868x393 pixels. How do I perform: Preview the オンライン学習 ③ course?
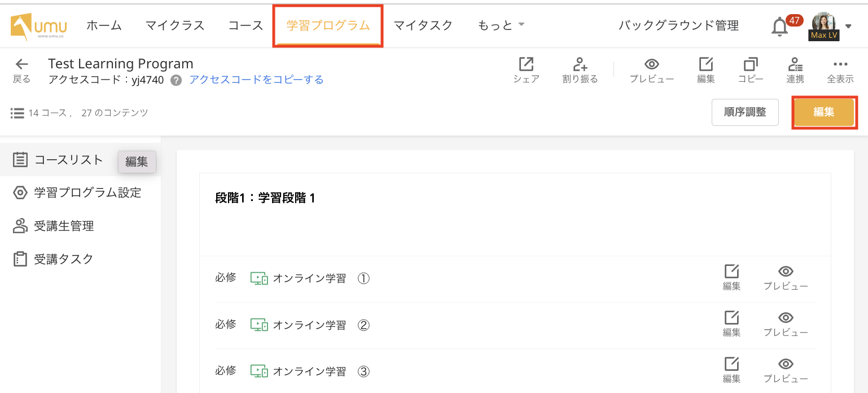pos(786,364)
